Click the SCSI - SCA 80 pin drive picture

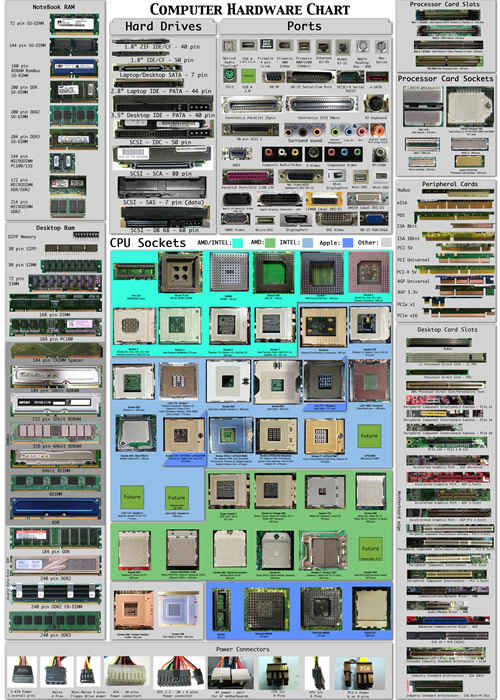[x=163, y=158]
